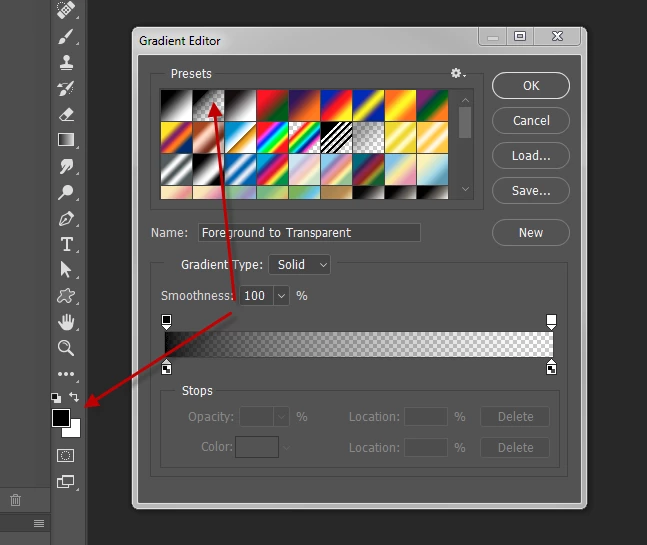
Task: Click the trash delete icon
Action: click(x=15, y=500)
